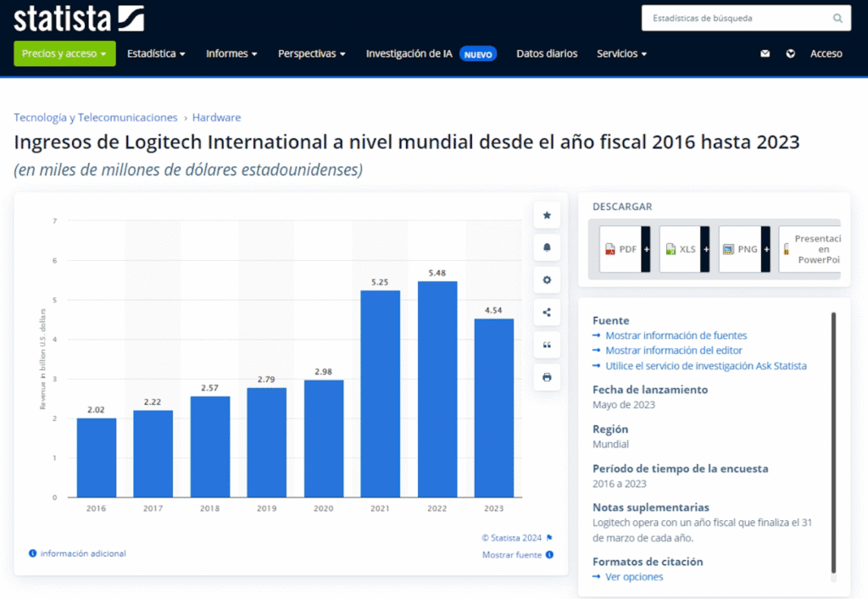Click the DESCARGAR heading

click(x=622, y=207)
